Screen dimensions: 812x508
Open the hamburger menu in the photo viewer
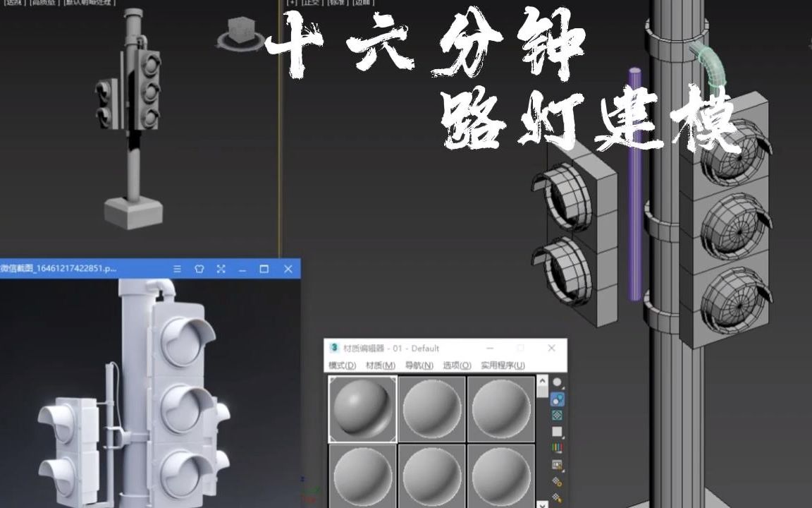(x=176, y=270)
